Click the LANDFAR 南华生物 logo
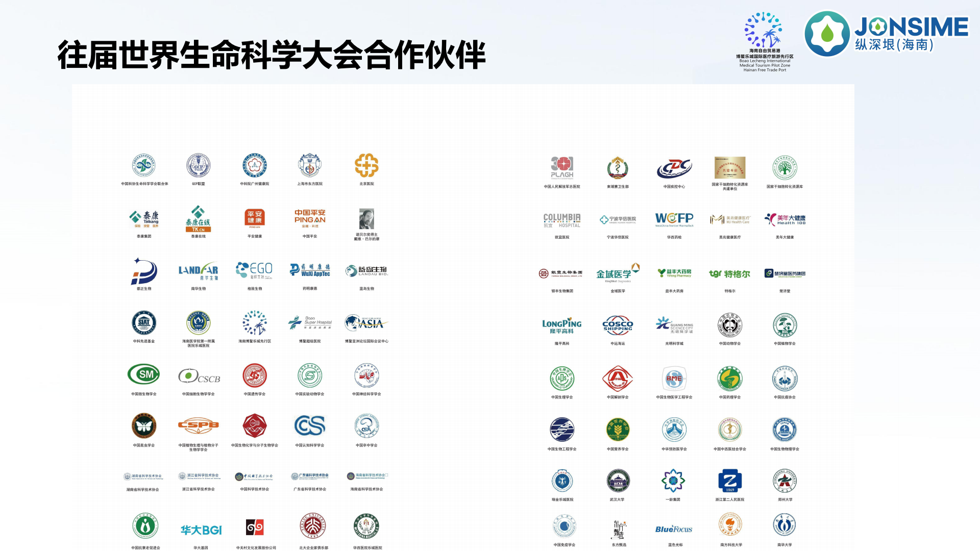The image size is (980, 551). point(199,270)
